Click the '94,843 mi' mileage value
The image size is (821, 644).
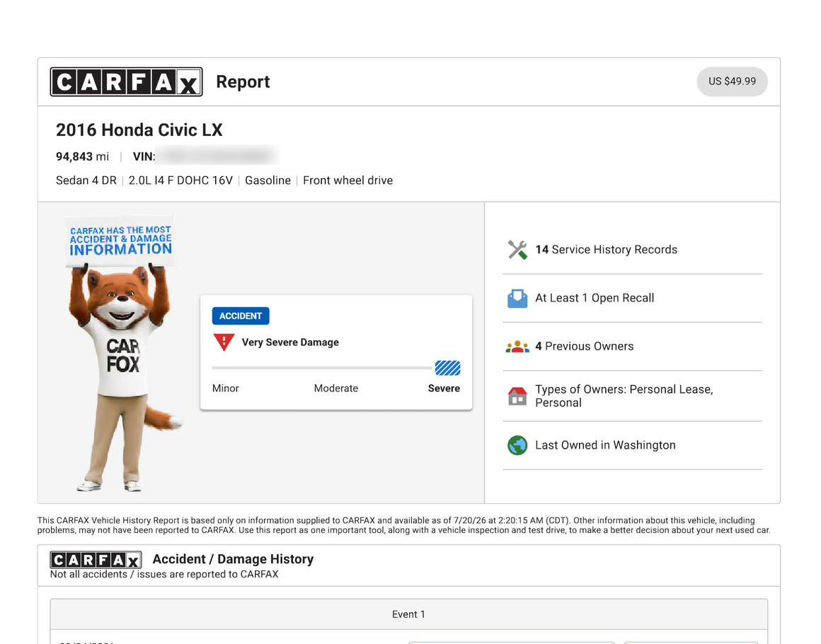[82, 156]
